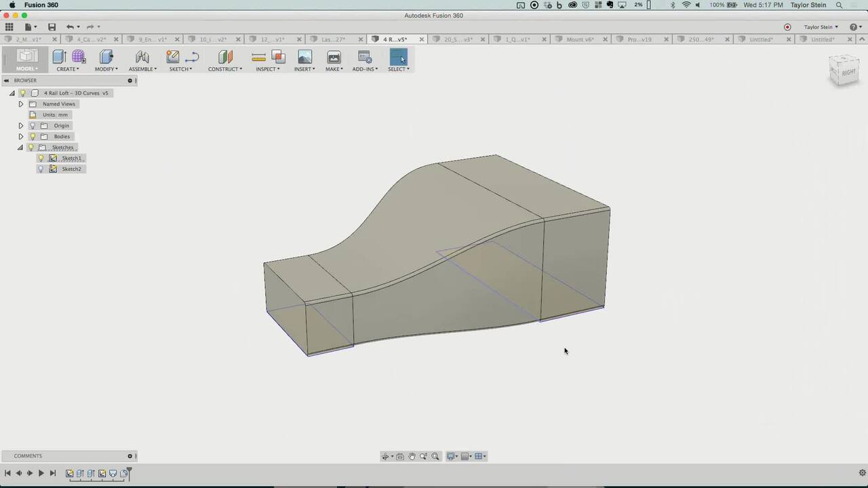This screenshot has width=868, height=488.
Task: Collapse the Browser panel arrows
Action: tap(6, 81)
